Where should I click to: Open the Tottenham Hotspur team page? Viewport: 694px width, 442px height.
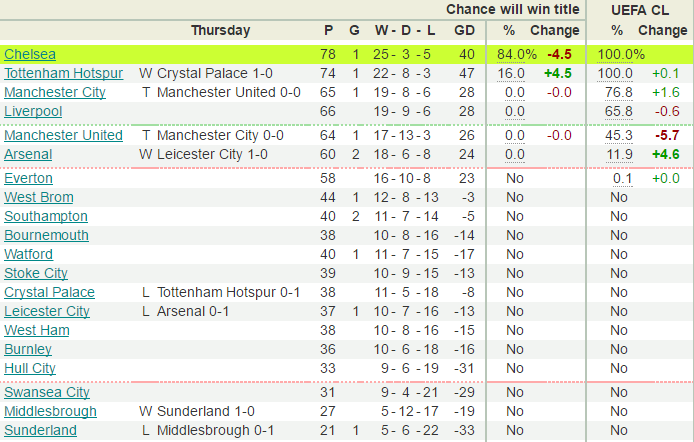(x=64, y=73)
